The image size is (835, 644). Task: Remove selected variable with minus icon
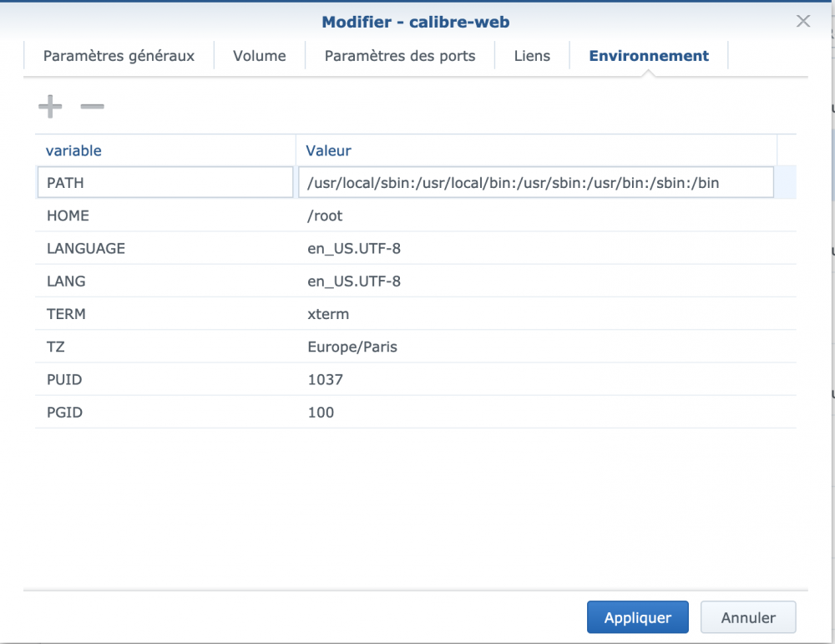[x=92, y=107]
